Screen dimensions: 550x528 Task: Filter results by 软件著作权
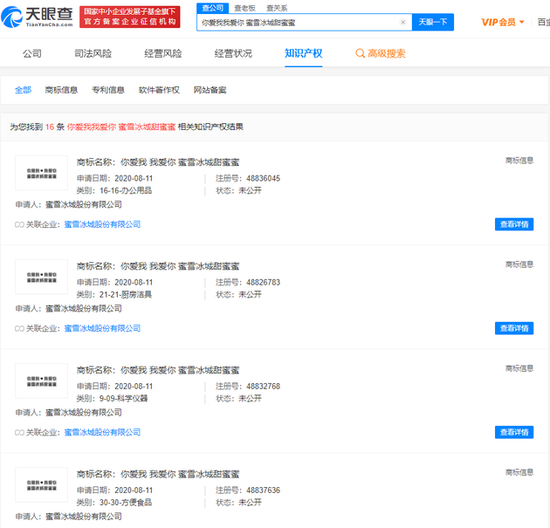click(159, 90)
